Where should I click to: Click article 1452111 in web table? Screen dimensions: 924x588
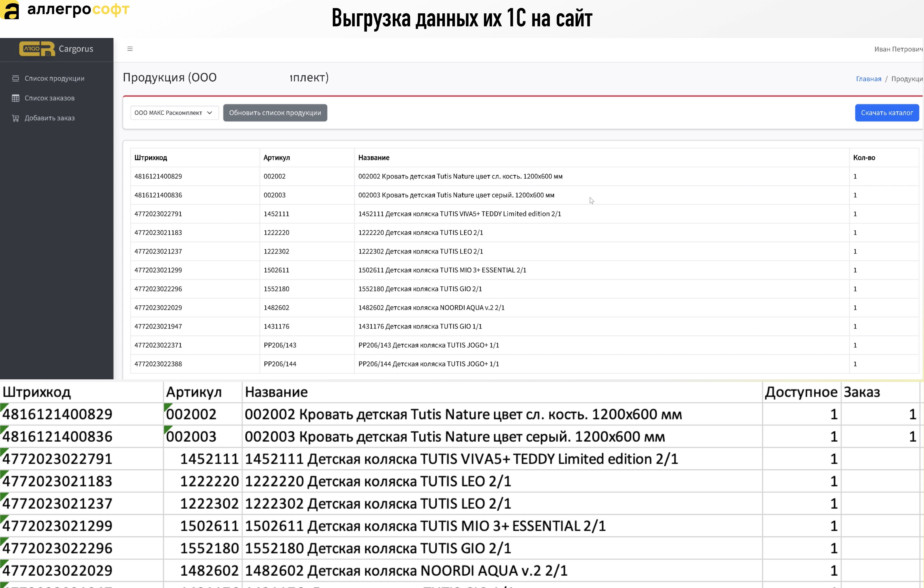pos(276,214)
